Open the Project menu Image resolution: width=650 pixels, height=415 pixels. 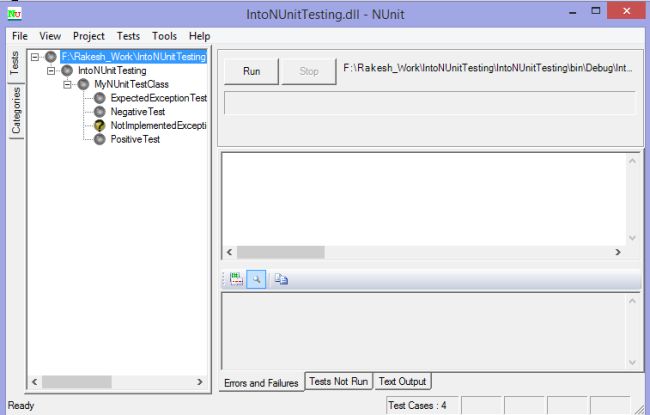coord(89,36)
